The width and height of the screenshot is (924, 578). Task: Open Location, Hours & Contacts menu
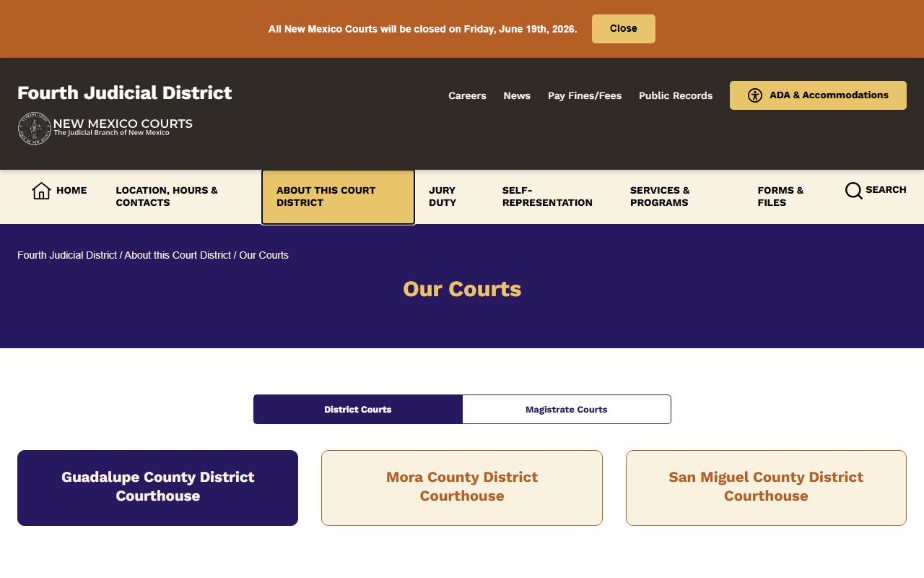click(x=167, y=197)
